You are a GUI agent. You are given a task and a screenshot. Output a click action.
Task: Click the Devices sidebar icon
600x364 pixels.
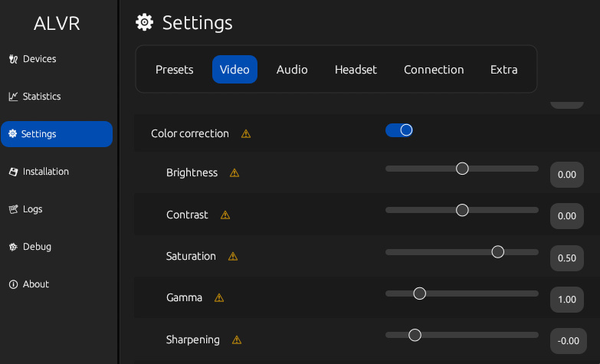point(13,59)
